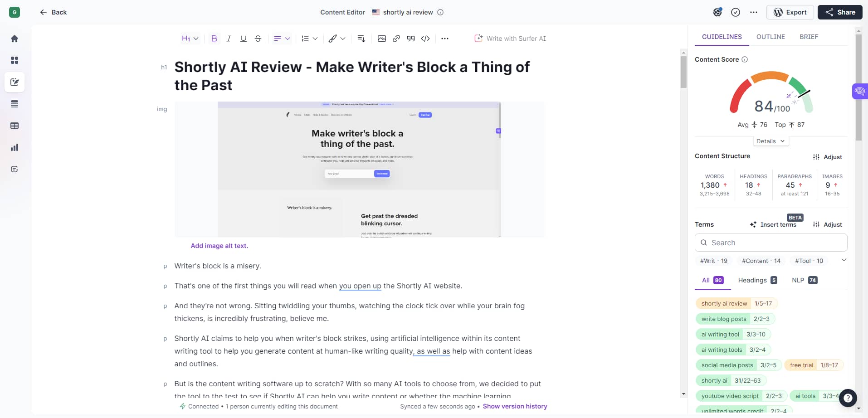Image resolution: width=868 pixels, height=418 pixels.
Task: Open the numbered list dropdown
Action: (309, 39)
